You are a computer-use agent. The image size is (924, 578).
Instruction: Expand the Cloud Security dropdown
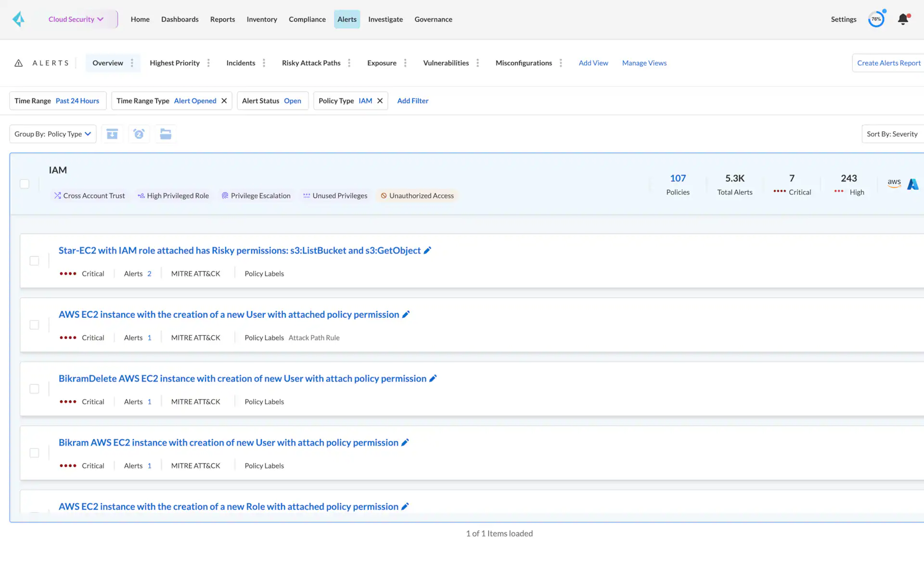(76, 19)
